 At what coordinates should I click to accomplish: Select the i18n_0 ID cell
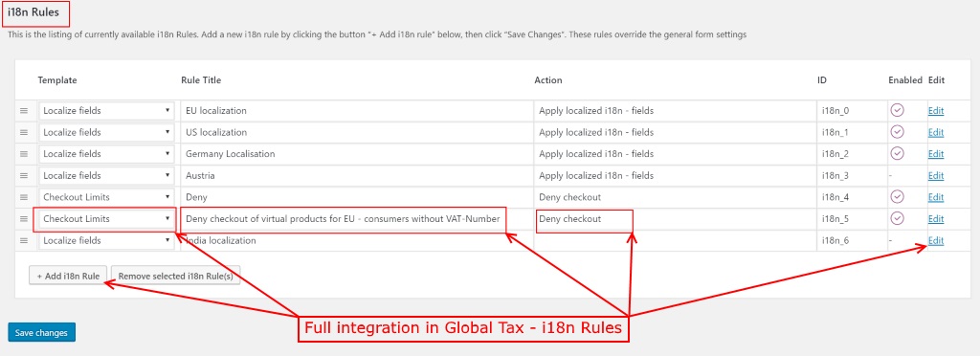click(851, 111)
